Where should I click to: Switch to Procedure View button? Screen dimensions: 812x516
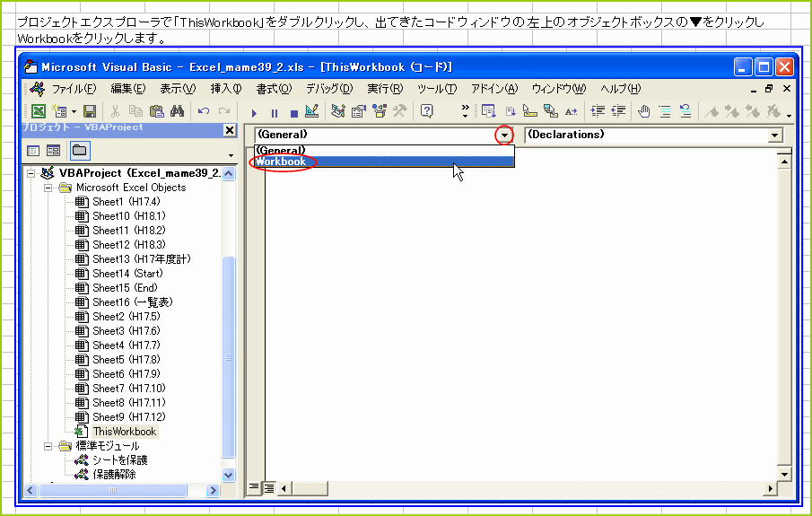[x=254, y=487]
